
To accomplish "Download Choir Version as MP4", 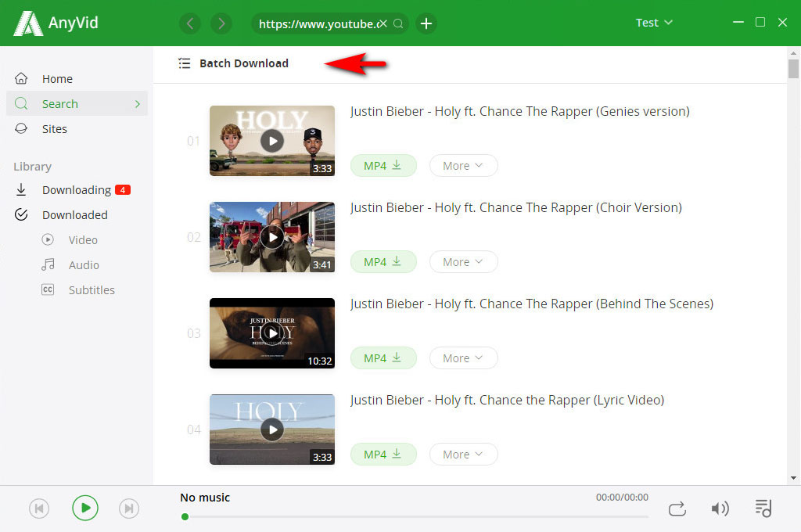I will tap(383, 261).
